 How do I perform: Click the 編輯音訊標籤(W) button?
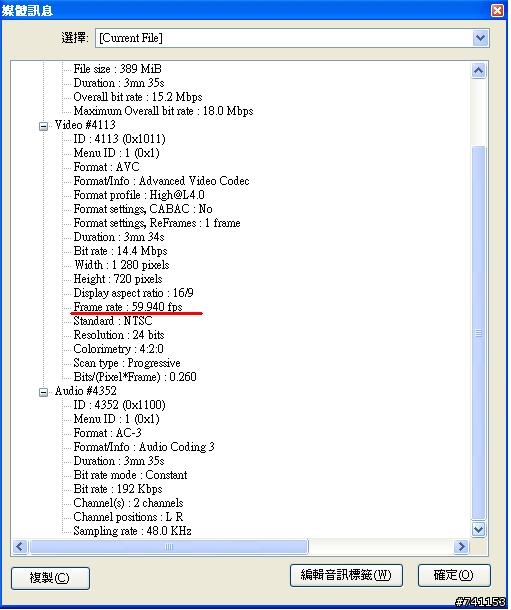(x=346, y=575)
